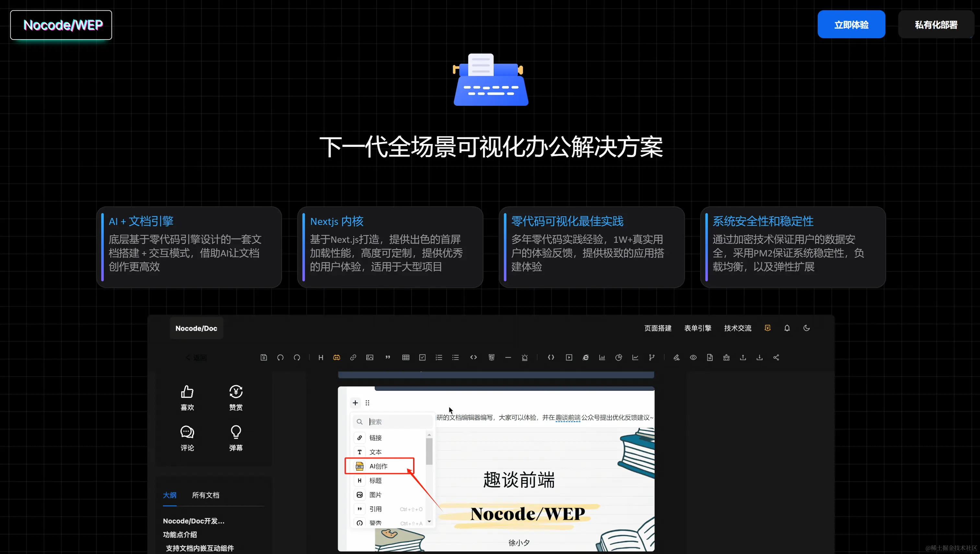This screenshot has height=554, width=980.
Task: Redo using the clockwise arrow icon
Action: (297, 357)
